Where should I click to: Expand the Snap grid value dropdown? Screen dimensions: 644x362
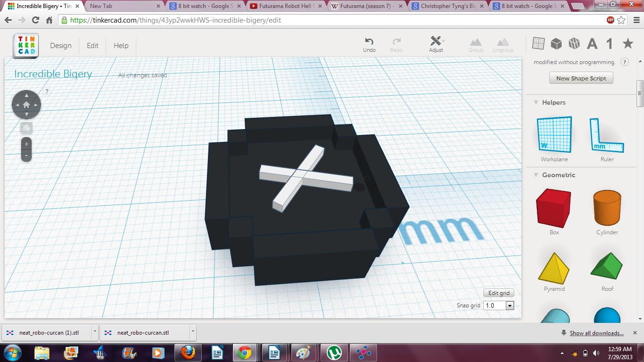(509, 305)
